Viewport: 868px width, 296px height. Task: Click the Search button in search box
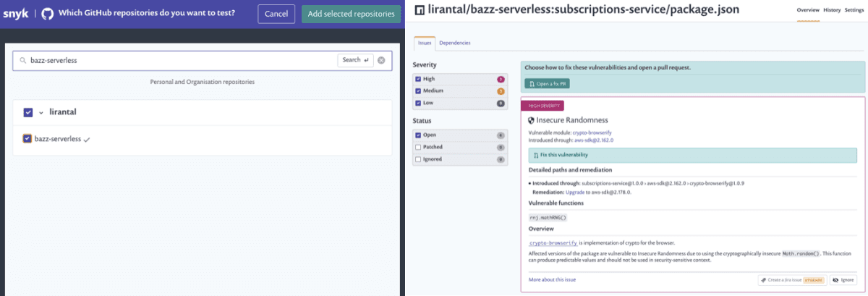tap(356, 60)
